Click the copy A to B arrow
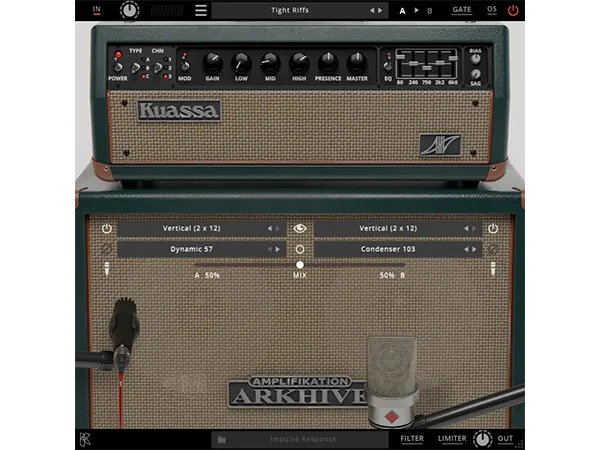Image resolution: width=600 pixels, height=450 pixels. pos(416,10)
